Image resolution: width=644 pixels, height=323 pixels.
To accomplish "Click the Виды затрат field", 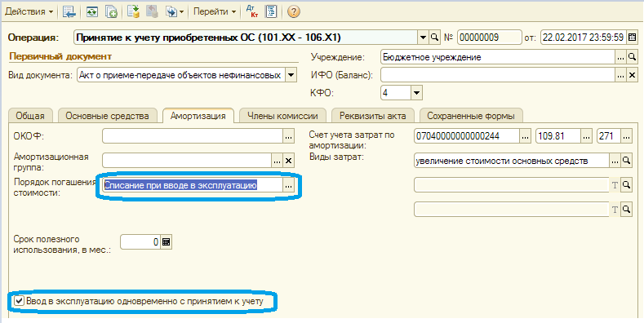I will [511, 161].
